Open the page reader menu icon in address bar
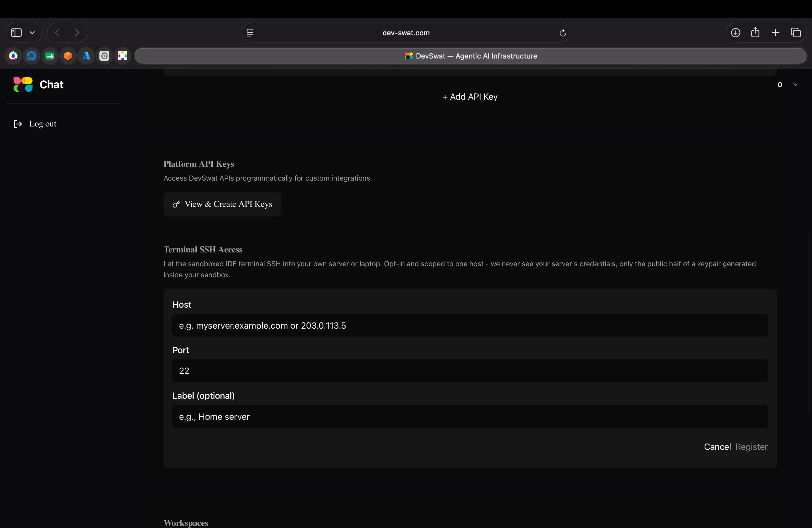 click(250, 33)
